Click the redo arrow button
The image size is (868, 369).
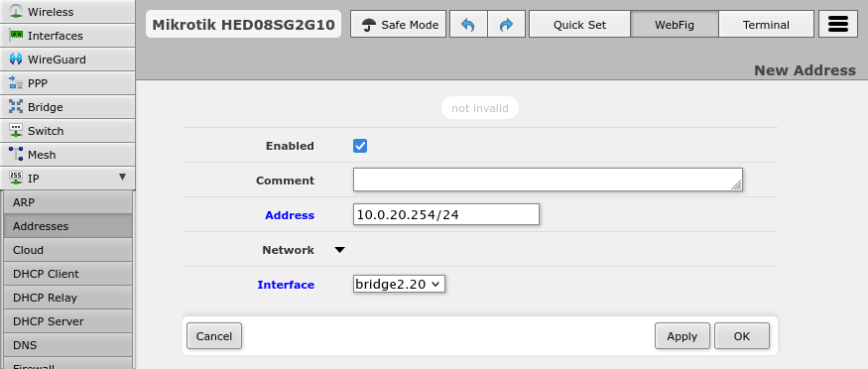(x=506, y=25)
